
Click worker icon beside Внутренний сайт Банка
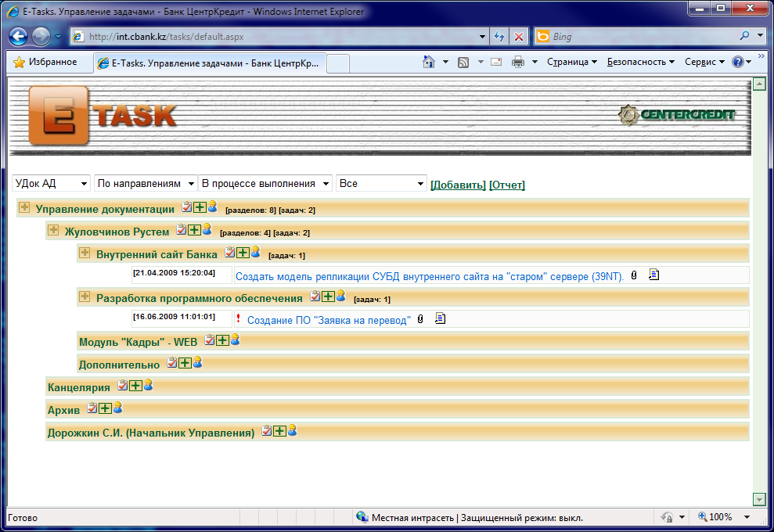click(x=256, y=252)
